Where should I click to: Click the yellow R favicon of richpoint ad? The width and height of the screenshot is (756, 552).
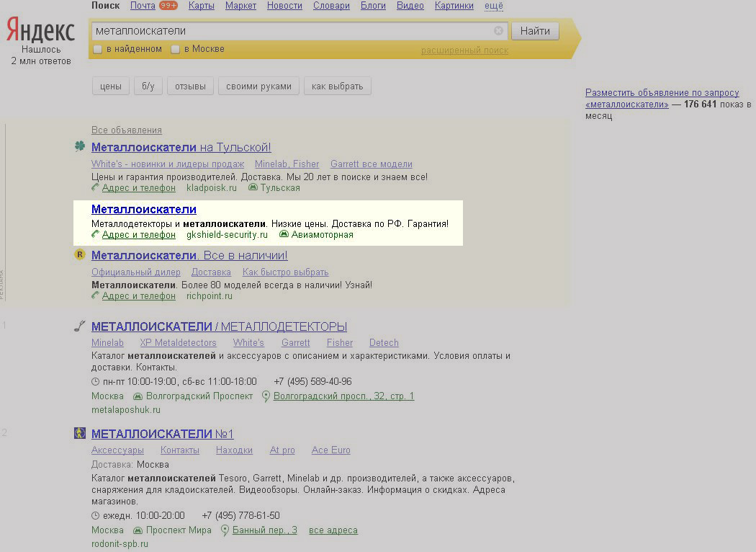[79, 254]
